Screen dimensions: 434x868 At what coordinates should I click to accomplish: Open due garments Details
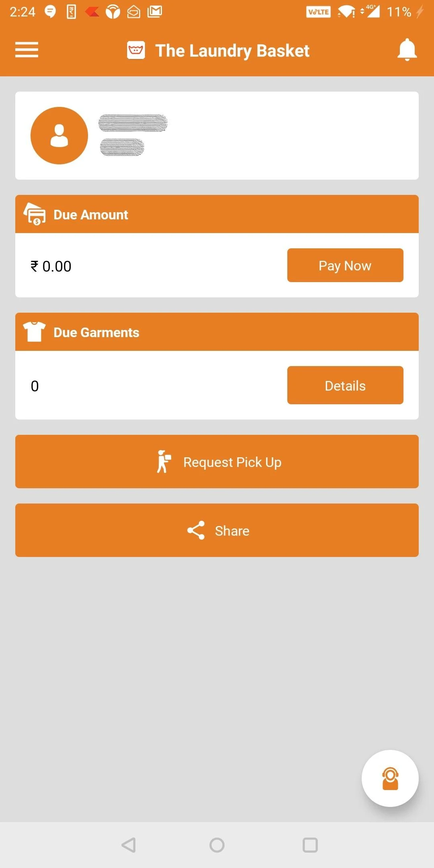[x=345, y=385]
